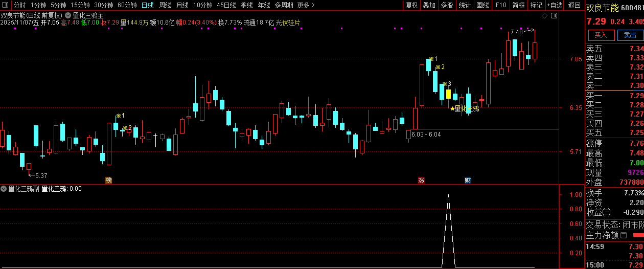This screenshot has width=644, height=269.
Task: Click the 财 badge icon on chart bottom
Action: [x=468, y=180]
